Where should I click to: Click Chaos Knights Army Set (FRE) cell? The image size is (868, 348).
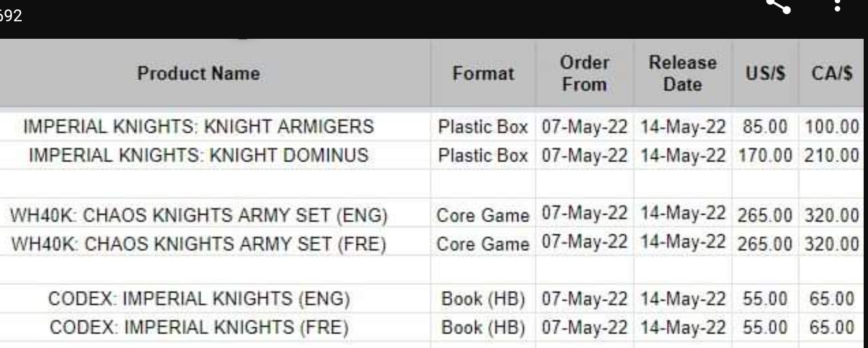coord(200,244)
